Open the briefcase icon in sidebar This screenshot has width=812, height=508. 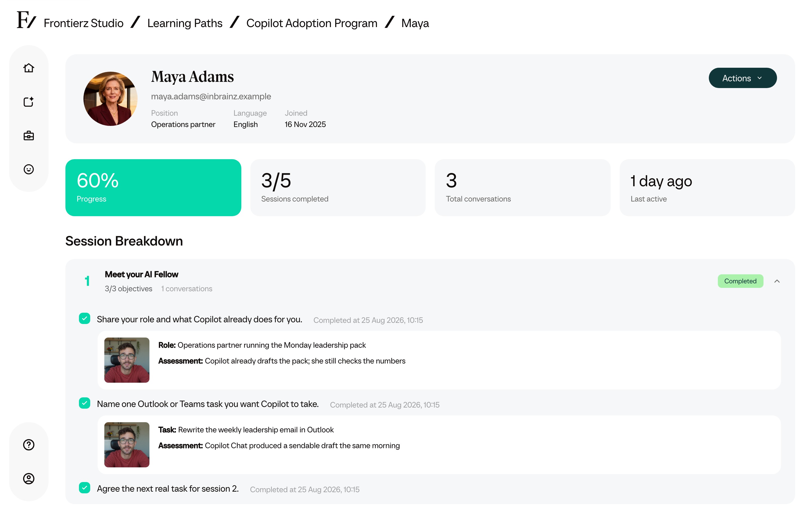click(x=28, y=135)
